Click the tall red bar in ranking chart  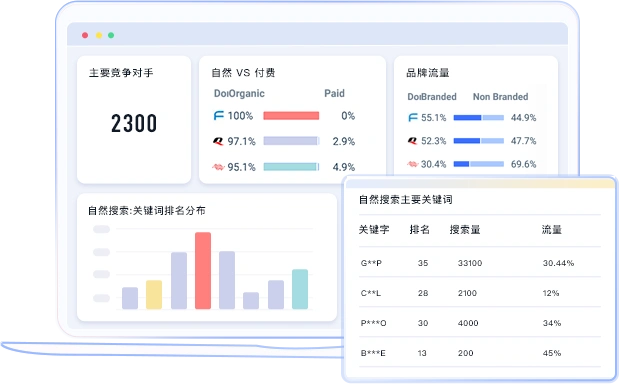coord(203,270)
